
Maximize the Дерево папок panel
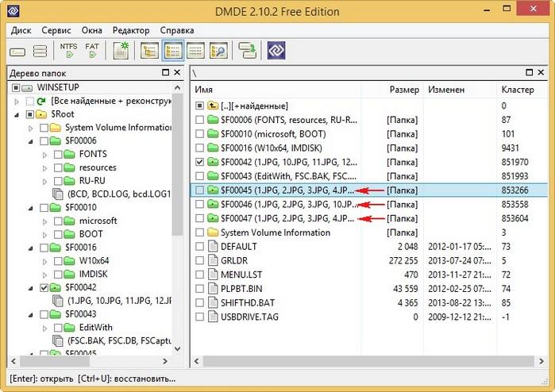point(165,72)
